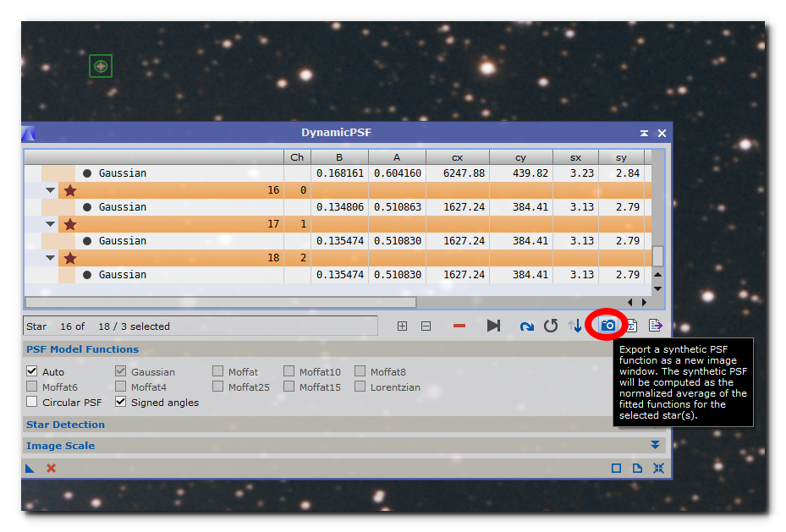
Task: Click the scroll left arrow of table
Action: pos(630,302)
